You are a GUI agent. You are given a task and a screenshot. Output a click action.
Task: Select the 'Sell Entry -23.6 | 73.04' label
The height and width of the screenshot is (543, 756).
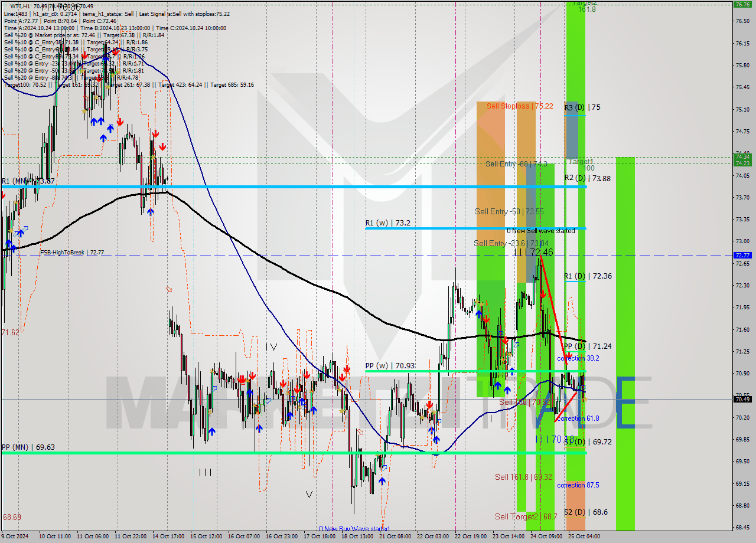pyautogui.click(x=511, y=243)
